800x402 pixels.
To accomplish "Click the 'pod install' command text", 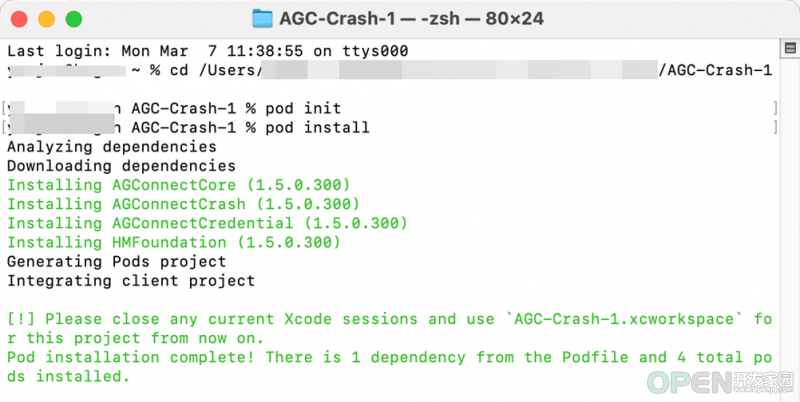I will (317, 128).
